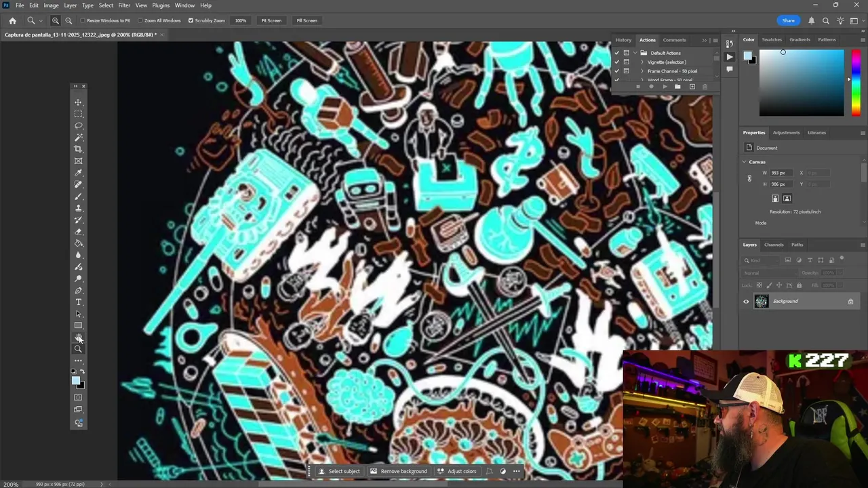This screenshot has height=488, width=868.
Task: Expand the Vignette (selection) action
Action: (642, 62)
